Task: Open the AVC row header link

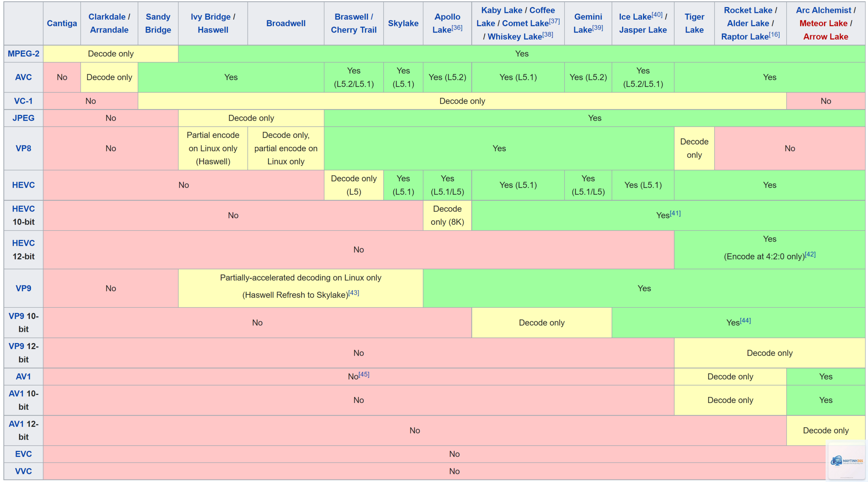Action: coord(23,77)
